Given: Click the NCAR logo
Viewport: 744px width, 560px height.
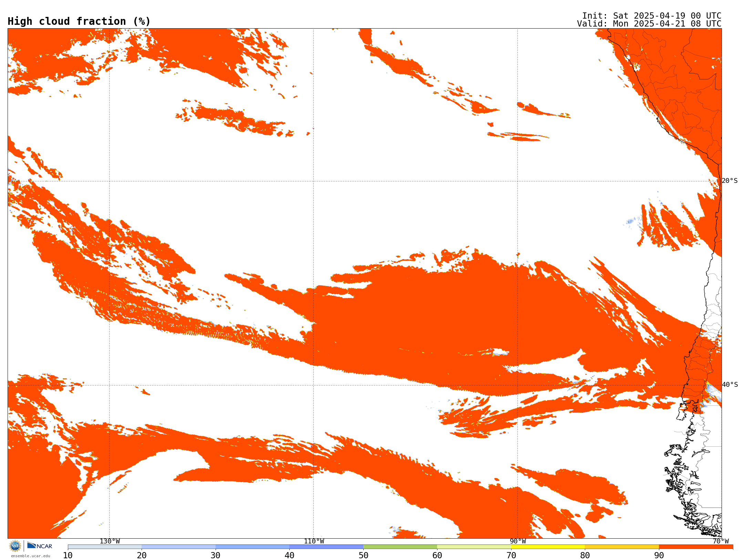Looking at the screenshot, I should 40,546.
